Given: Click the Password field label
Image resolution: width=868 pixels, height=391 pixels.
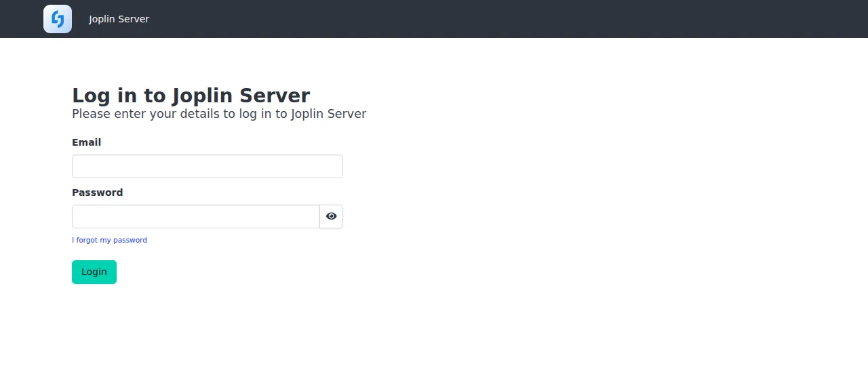Looking at the screenshot, I should click(x=98, y=192).
